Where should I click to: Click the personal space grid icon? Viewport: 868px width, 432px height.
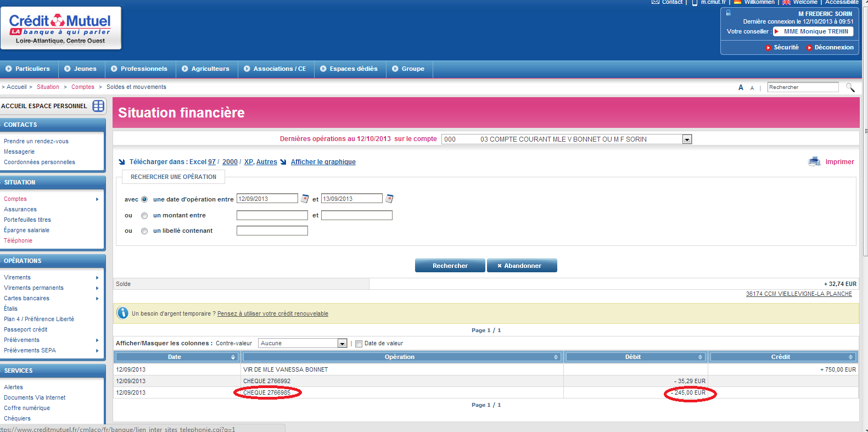98,106
